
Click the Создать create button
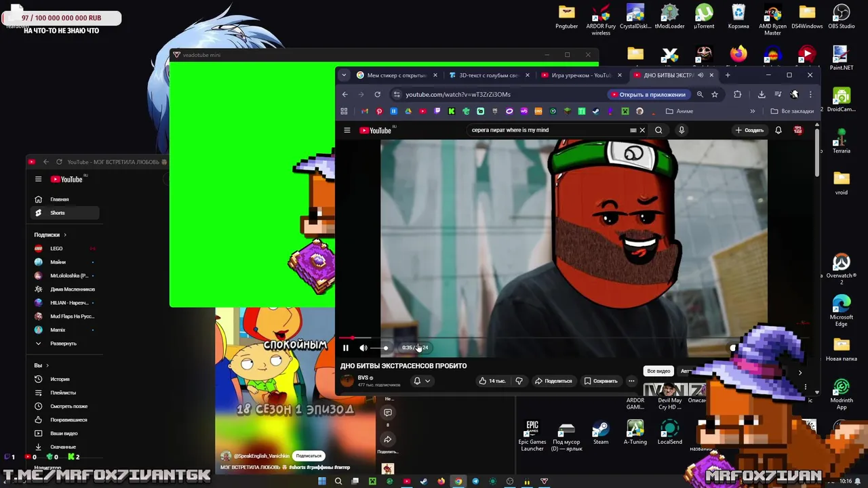[749, 130]
